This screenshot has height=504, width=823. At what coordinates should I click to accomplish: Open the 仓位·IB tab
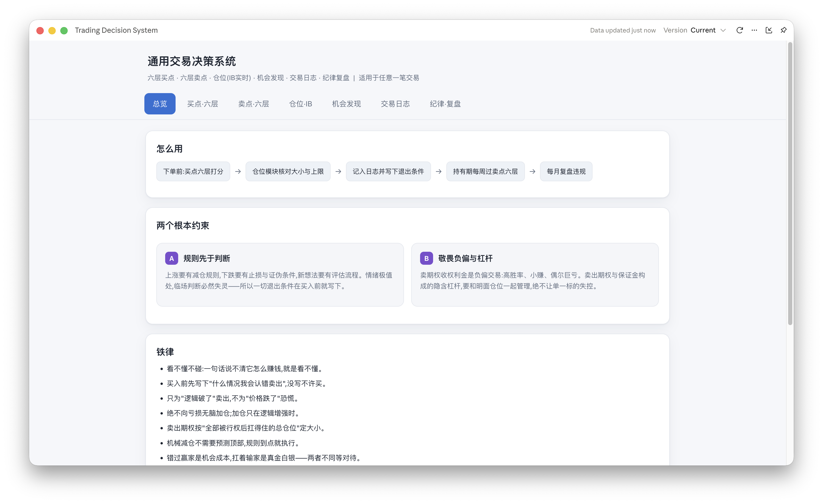pyautogui.click(x=301, y=104)
